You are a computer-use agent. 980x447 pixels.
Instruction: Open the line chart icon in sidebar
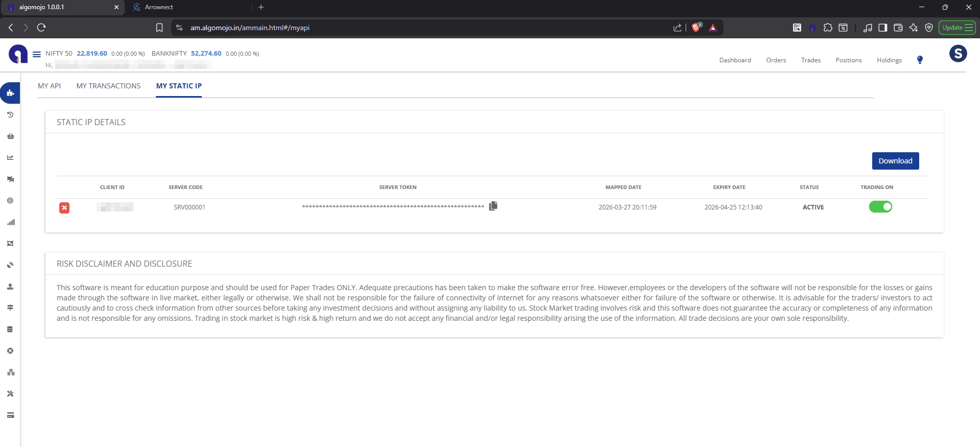(x=10, y=158)
